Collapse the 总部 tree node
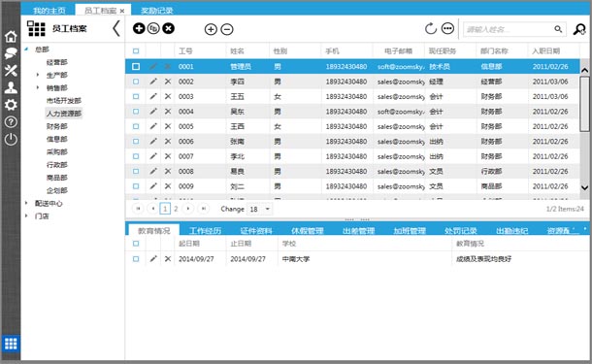The image size is (592, 364). click(x=26, y=50)
